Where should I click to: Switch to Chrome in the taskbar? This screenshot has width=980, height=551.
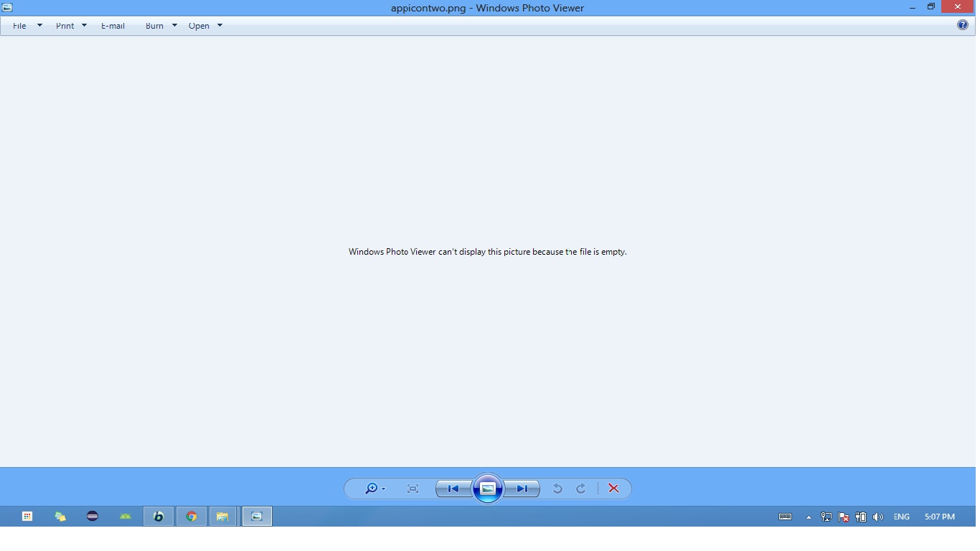pos(192,516)
